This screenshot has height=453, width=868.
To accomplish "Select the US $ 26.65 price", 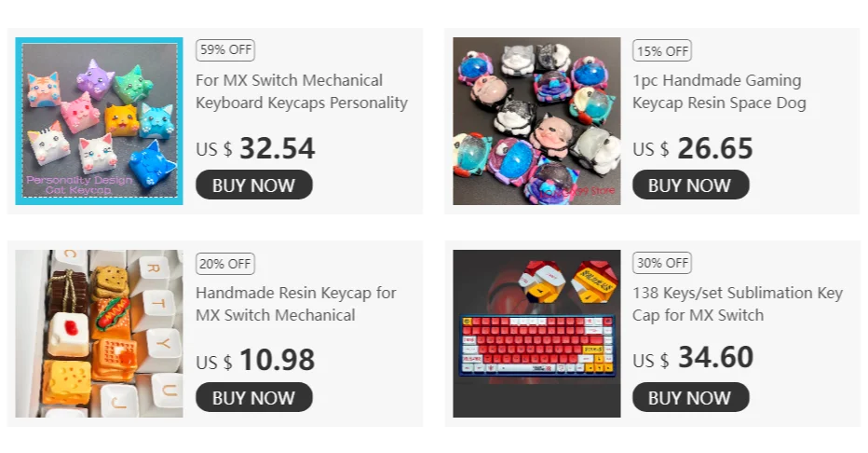I will click(x=693, y=148).
